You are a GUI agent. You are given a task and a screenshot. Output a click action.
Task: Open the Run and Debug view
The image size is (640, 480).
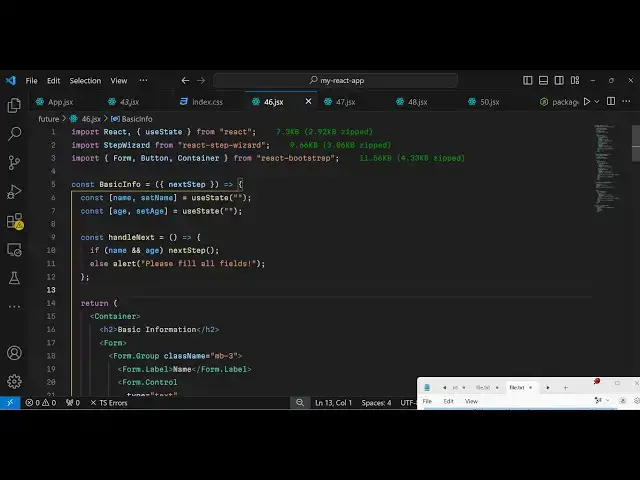click(x=14, y=191)
